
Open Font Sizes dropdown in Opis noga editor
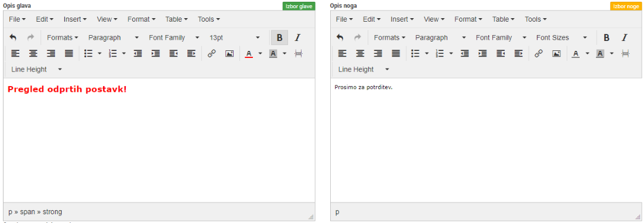(562, 37)
